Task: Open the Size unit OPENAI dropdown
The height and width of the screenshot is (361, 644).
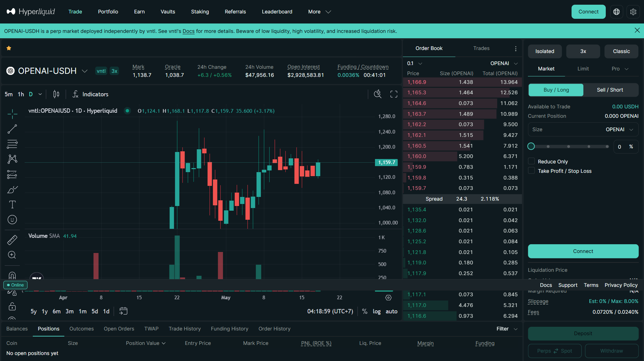Action: 620,130
